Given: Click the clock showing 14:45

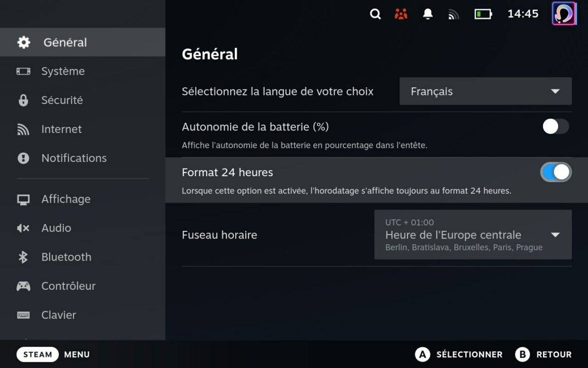Looking at the screenshot, I should click(x=523, y=14).
